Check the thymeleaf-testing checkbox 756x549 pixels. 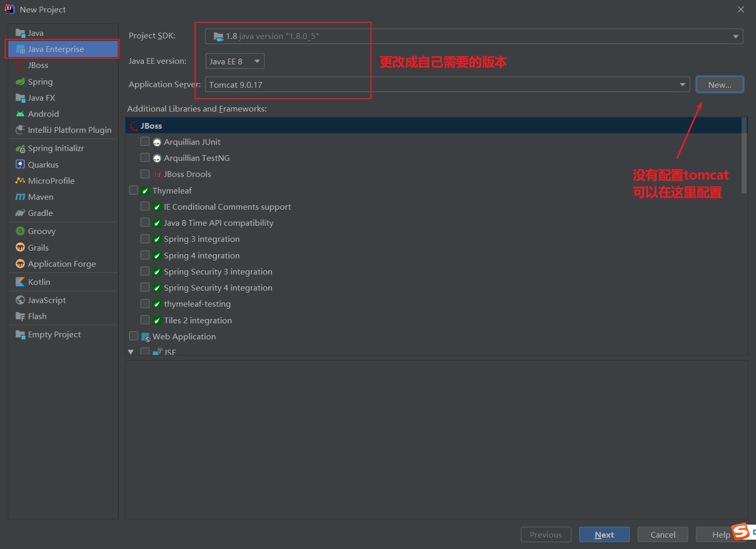point(145,304)
